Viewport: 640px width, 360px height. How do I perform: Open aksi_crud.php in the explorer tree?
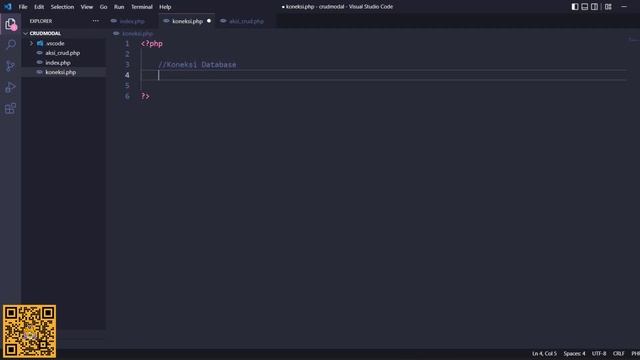(62, 53)
